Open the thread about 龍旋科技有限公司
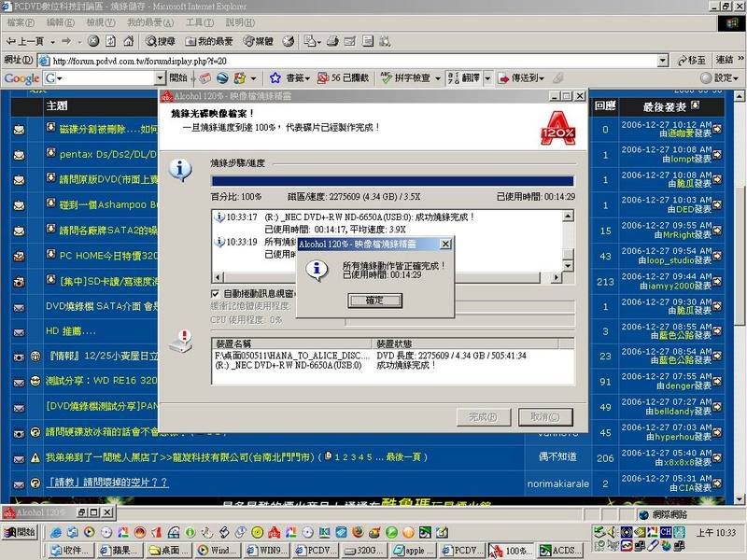747x560 pixels. click(179, 457)
